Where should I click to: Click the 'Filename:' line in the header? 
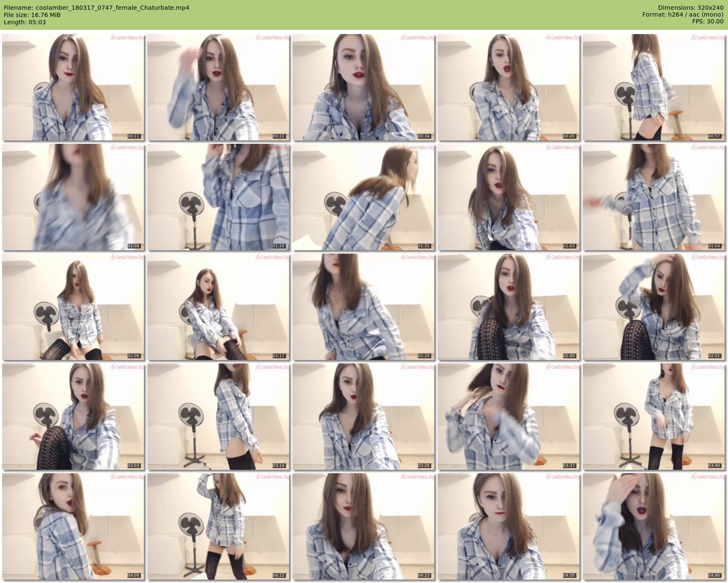pyautogui.click(x=97, y=8)
